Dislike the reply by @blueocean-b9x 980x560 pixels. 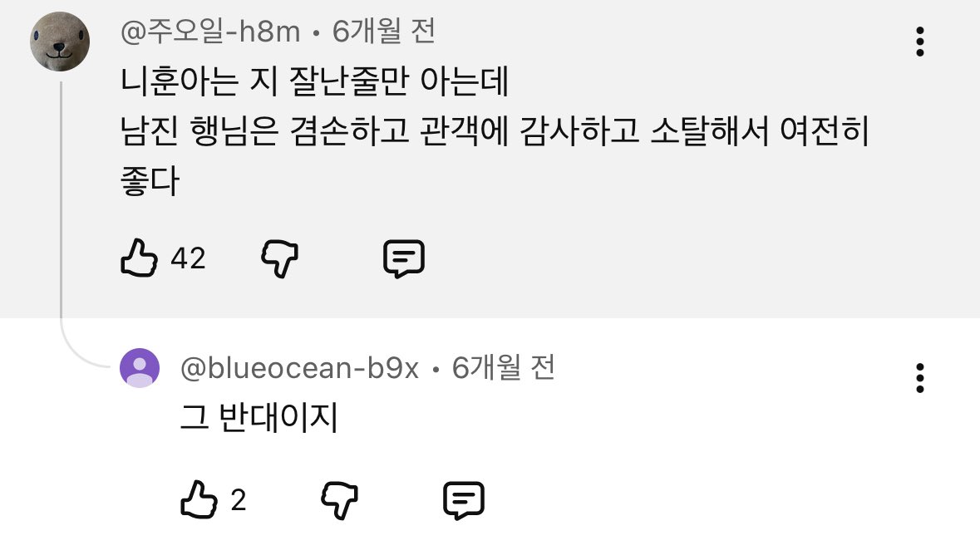pos(339,500)
